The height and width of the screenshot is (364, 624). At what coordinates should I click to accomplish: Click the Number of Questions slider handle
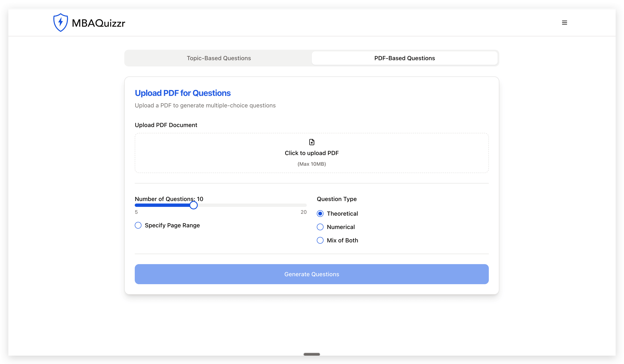click(194, 205)
